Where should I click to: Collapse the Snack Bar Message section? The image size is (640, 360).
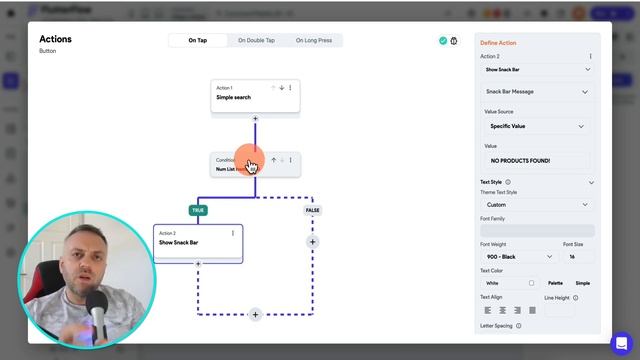click(x=585, y=92)
